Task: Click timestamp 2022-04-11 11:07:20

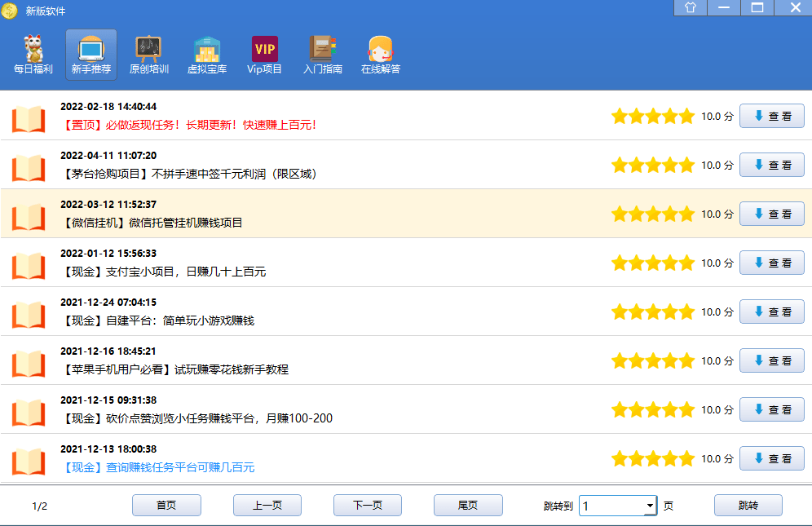Action: pos(108,156)
